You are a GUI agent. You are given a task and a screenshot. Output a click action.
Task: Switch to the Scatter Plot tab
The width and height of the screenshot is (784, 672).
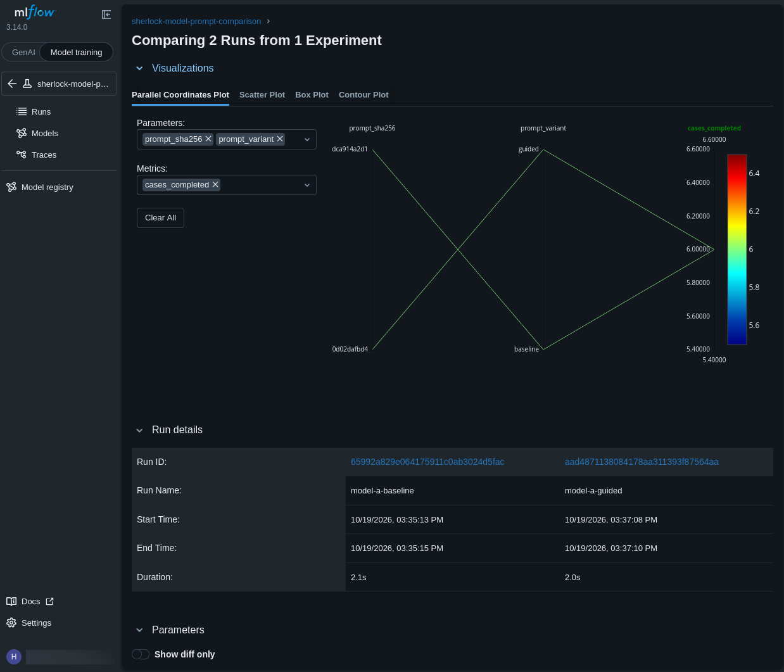262,95
